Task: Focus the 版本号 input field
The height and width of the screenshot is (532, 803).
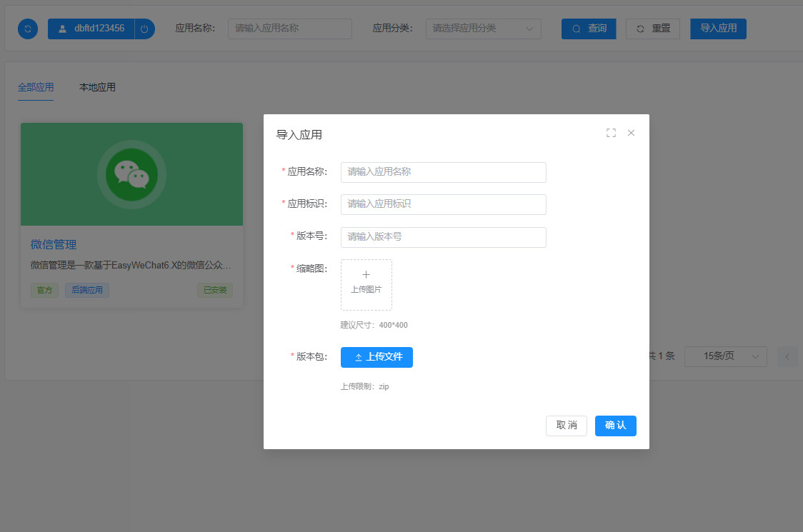Action: point(443,237)
